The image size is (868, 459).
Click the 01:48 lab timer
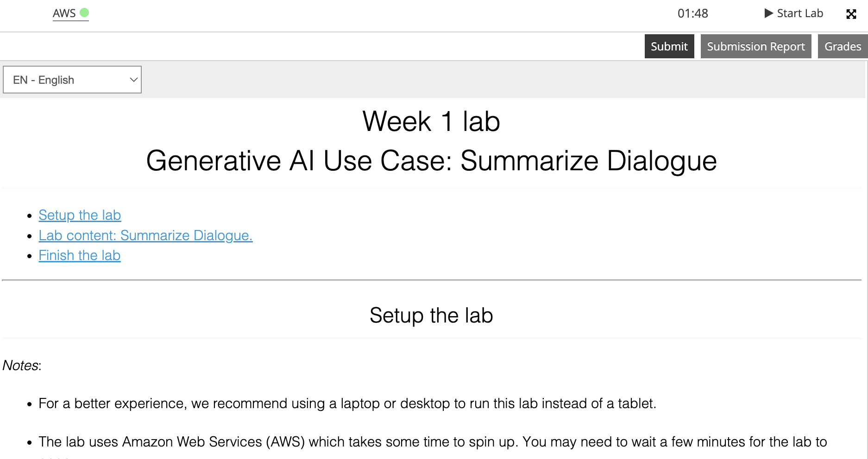(x=692, y=13)
